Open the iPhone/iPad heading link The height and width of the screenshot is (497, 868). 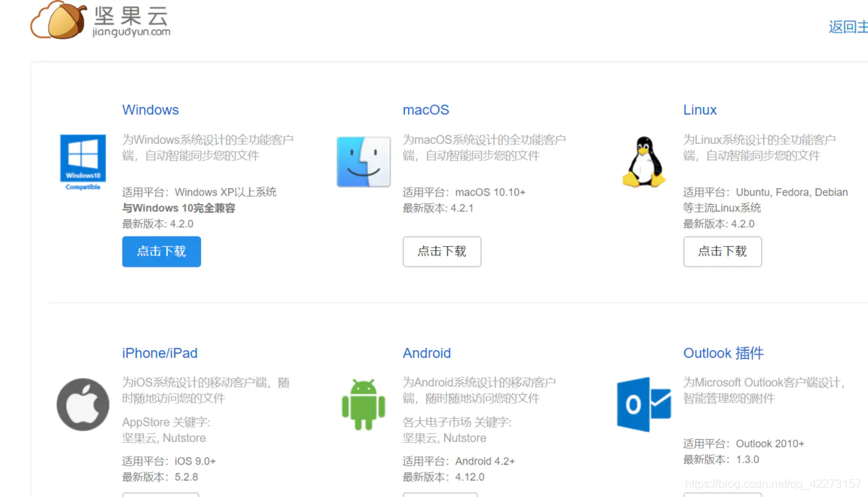pos(160,353)
